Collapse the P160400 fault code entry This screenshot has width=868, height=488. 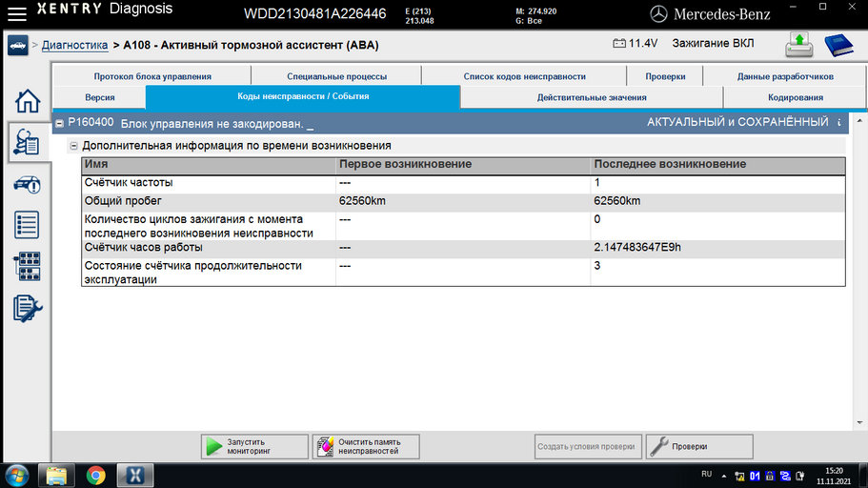tap(59, 124)
